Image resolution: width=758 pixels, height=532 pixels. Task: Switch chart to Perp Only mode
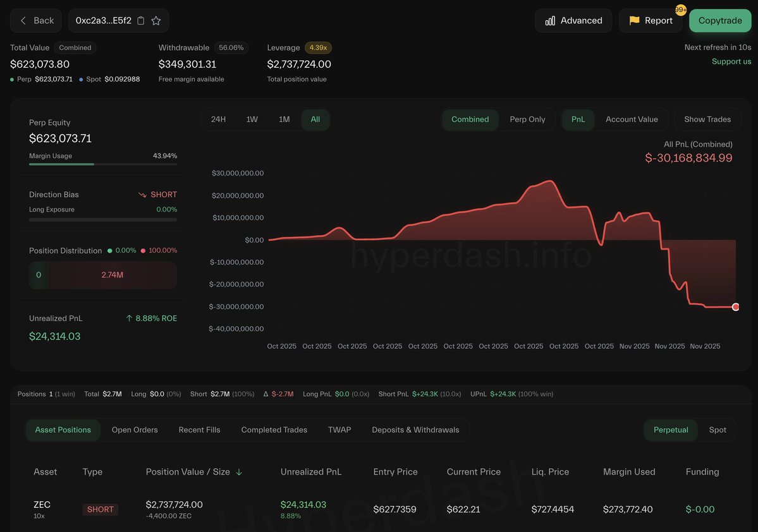pos(527,119)
